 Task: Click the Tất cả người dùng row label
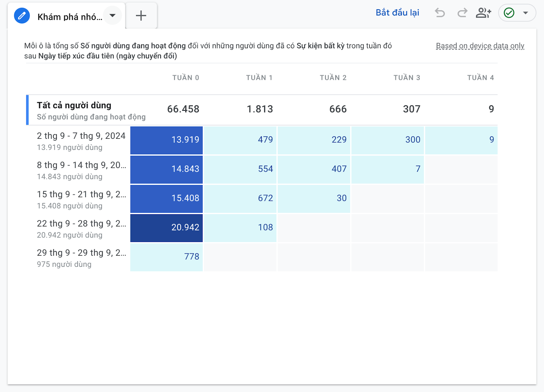(x=74, y=105)
